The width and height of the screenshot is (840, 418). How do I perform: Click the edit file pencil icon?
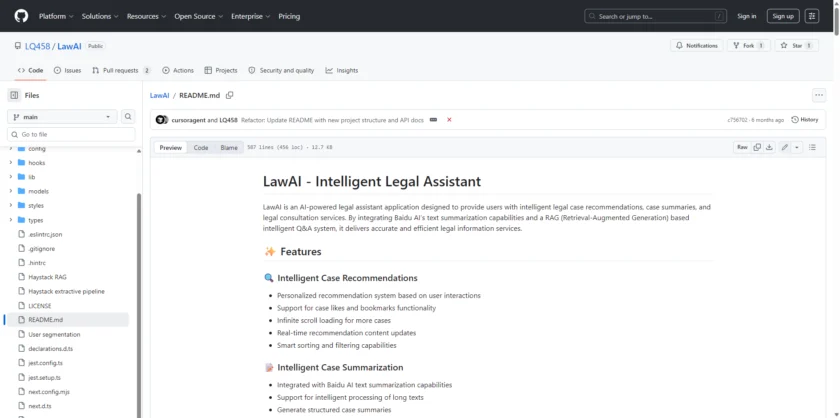tap(784, 147)
